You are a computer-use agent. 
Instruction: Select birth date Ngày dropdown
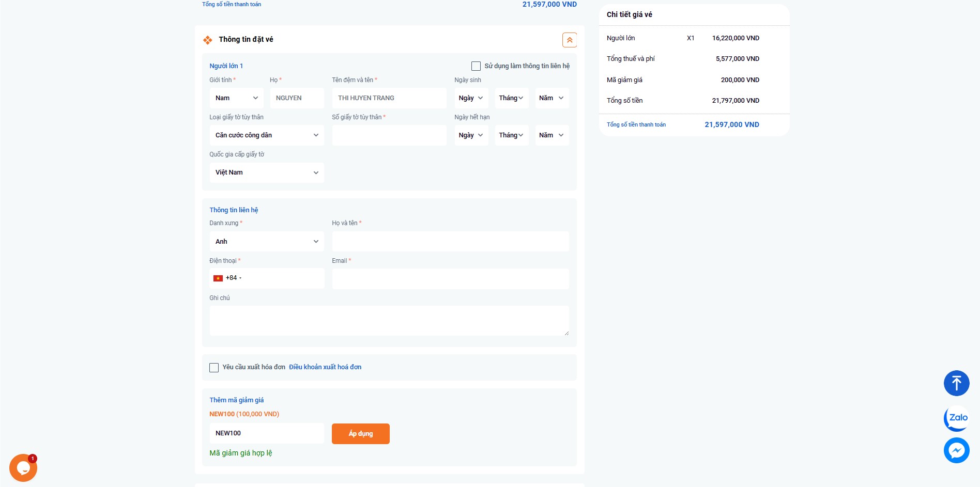point(471,98)
